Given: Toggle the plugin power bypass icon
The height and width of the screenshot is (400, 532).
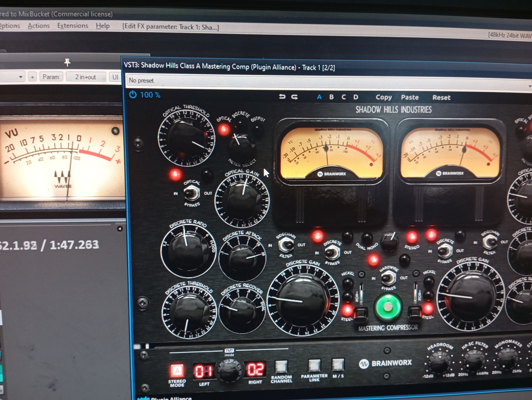Looking at the screenshot, I should [133, 95].
